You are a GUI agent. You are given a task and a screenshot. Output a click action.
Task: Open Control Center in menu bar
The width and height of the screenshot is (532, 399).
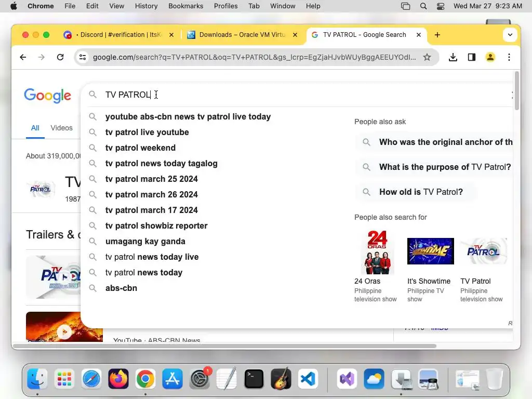pos(441,6)
